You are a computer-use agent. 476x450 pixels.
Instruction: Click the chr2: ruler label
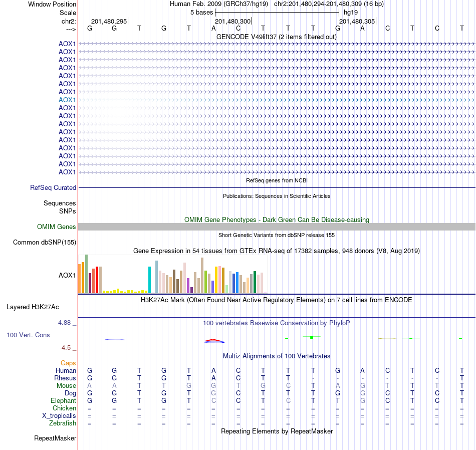point(69,21)
